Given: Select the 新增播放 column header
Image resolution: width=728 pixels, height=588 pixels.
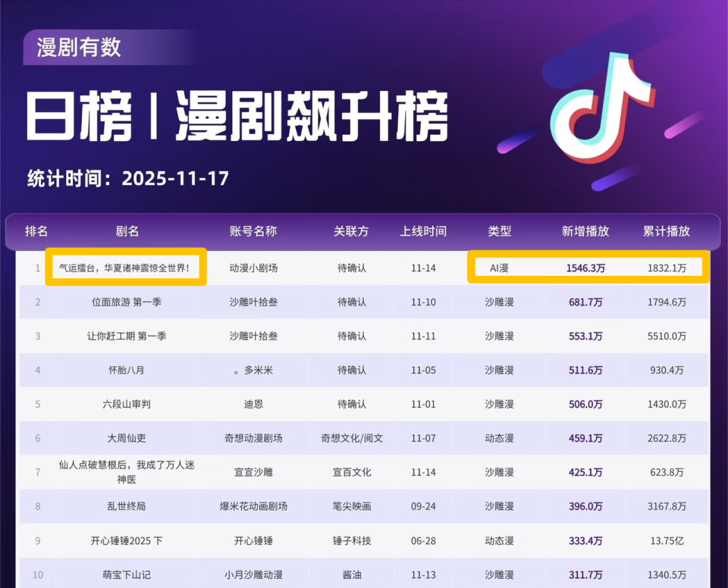Looking at the screenshot, I should point(585,231).
